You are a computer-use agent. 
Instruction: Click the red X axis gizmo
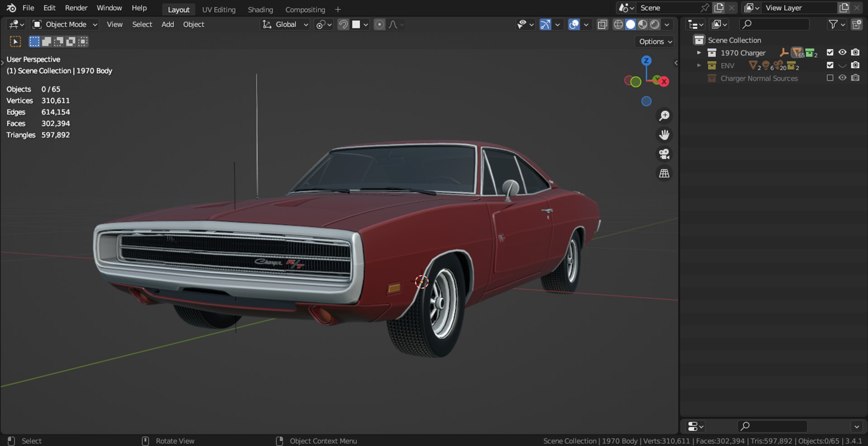click(x=664, y=81)
